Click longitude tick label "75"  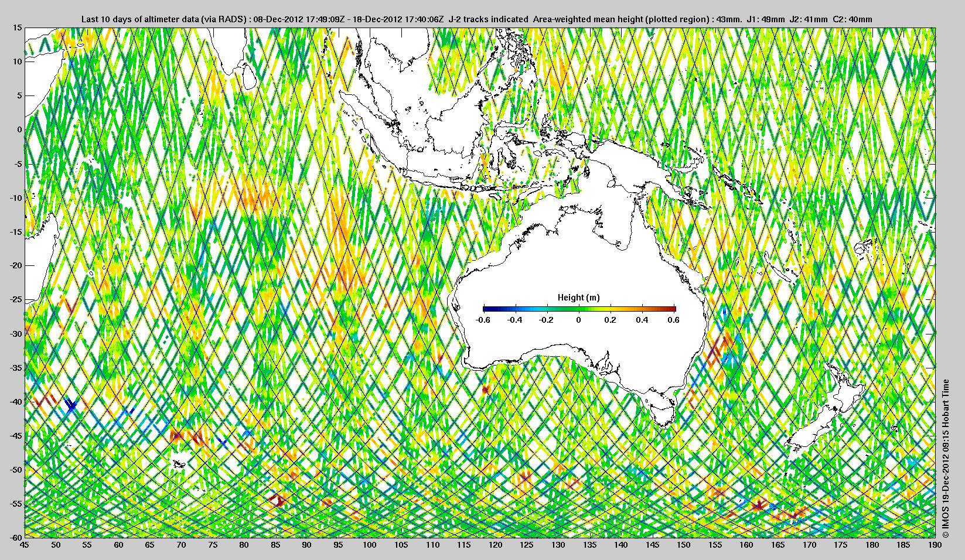pos(213,545)
